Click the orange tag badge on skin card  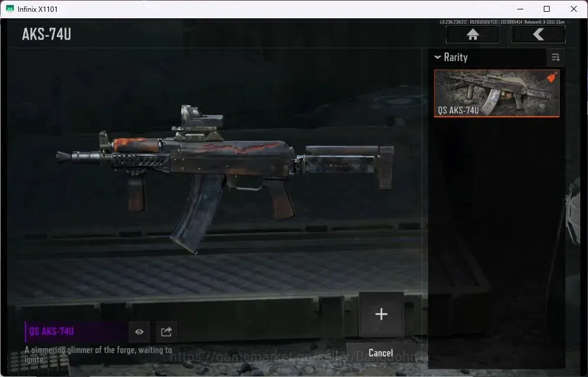tap(552, 77)
